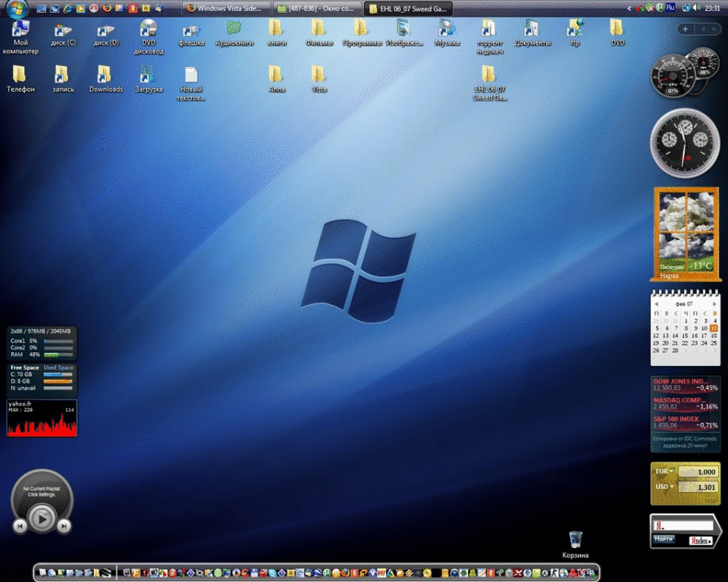Screen dimensions: 728x582
Task: Click the sidebar add gadget plus button
Action: pos(686,30)
